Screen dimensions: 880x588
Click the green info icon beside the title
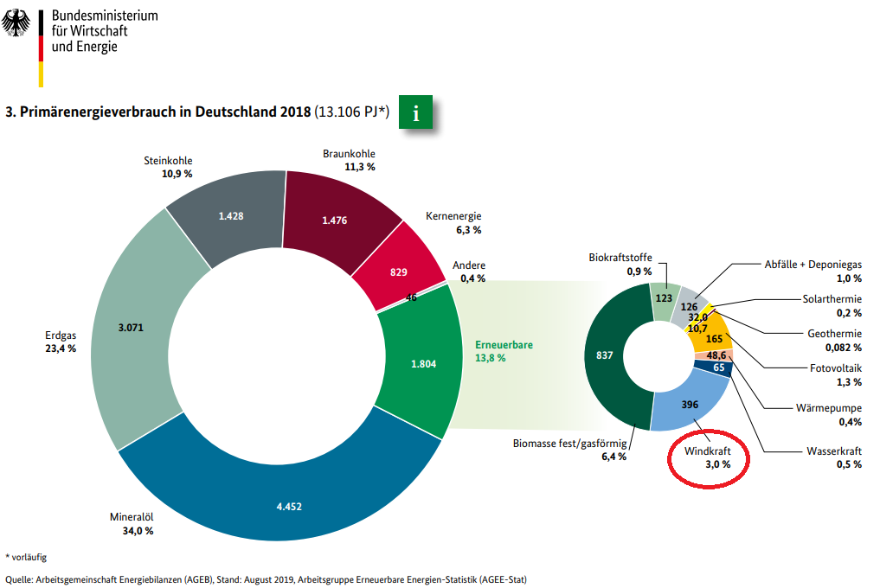pyautogui.click(x=415, y=113)
